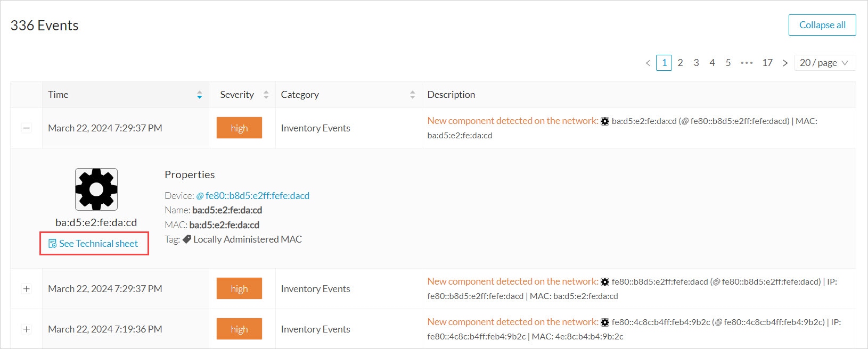Click the Locally Administered MAC tag icon
The height and width of the screenshot is (349, 868).
click(187, 239)
